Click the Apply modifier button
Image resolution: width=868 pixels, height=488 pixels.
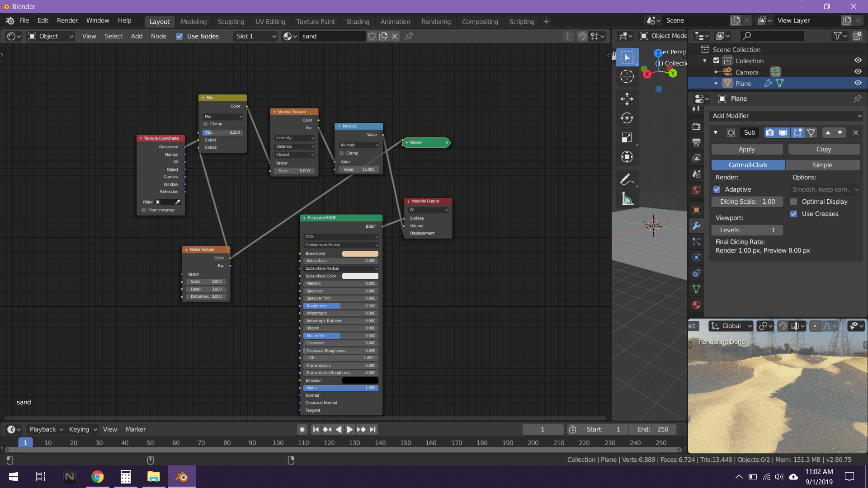pos(746,149)
